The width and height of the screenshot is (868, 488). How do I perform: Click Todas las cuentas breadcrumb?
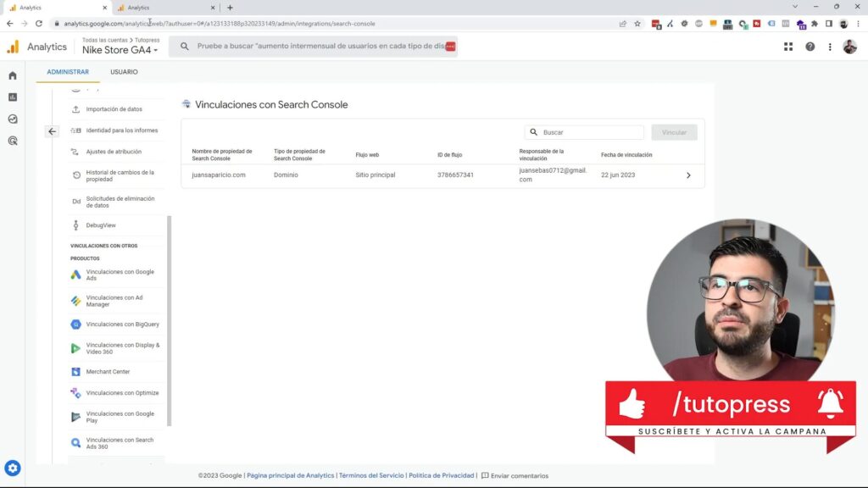pyautogui.click(x=104, y=40)
